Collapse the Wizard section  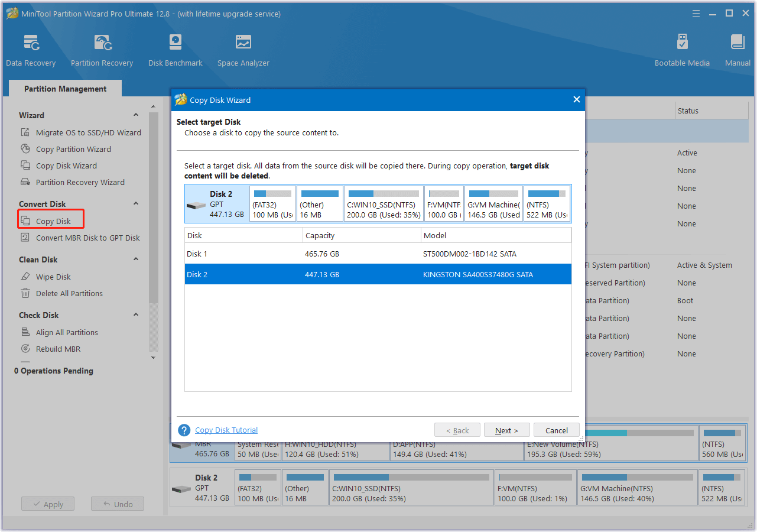pyautogui.click(x=136, y=115)
